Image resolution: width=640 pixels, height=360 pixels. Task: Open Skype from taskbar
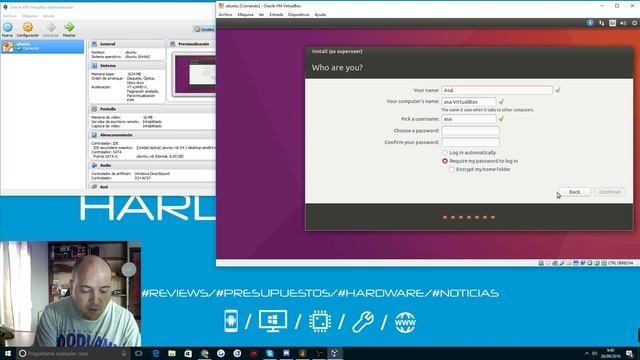pos(270,353)
